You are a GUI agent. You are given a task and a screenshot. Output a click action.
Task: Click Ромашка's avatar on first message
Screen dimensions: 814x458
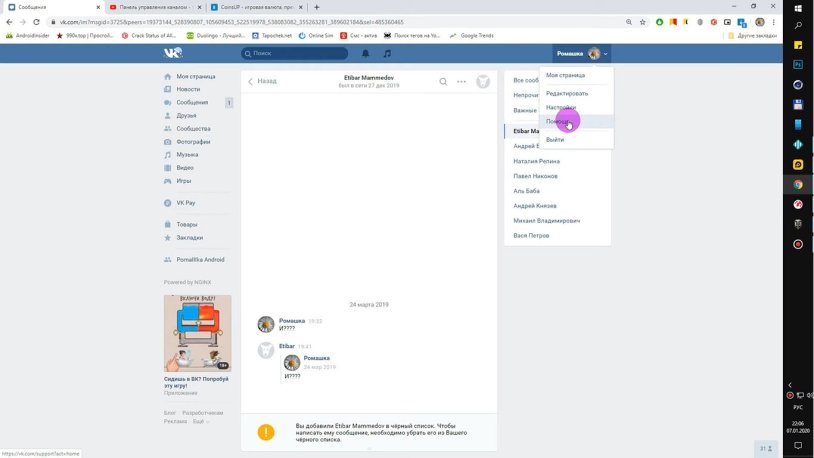266,324
